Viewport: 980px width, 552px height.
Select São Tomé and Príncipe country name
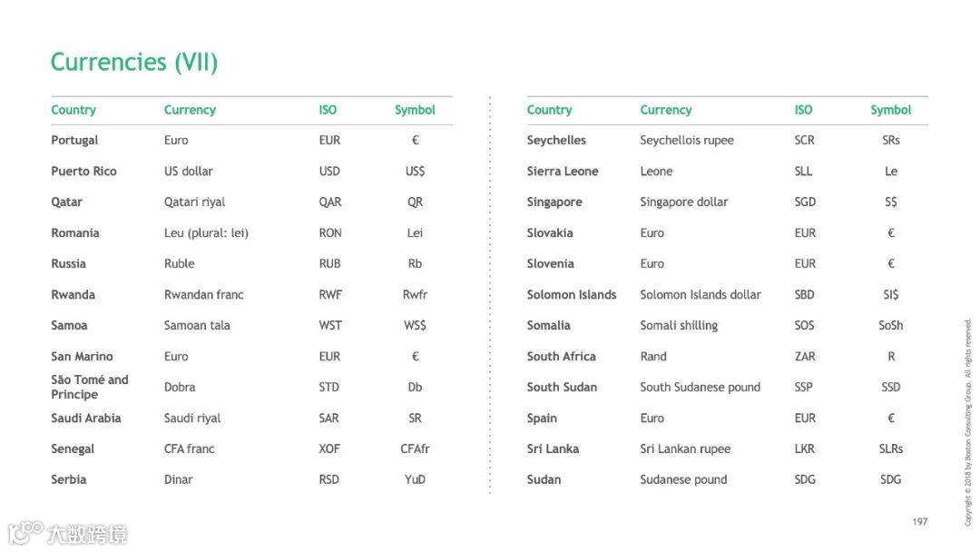(89, 387)
